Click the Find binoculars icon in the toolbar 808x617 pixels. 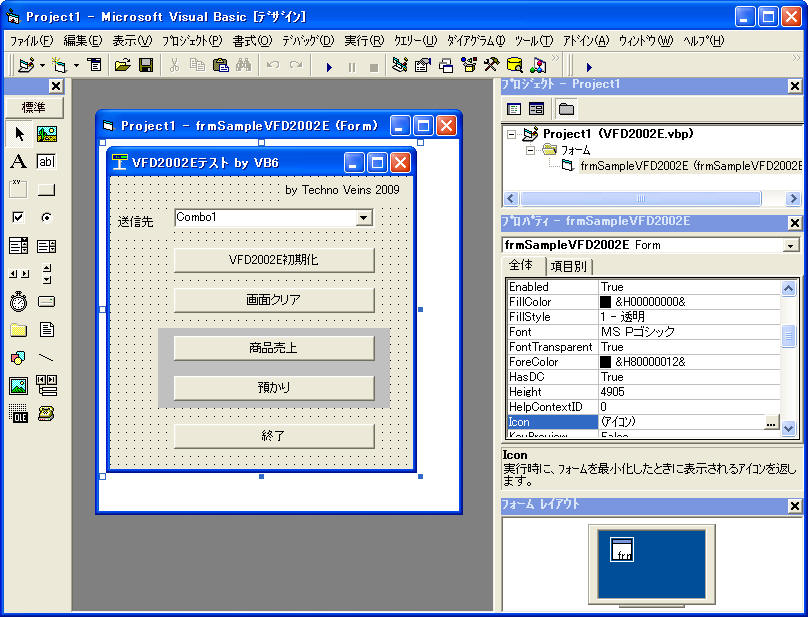pos(243,65)
